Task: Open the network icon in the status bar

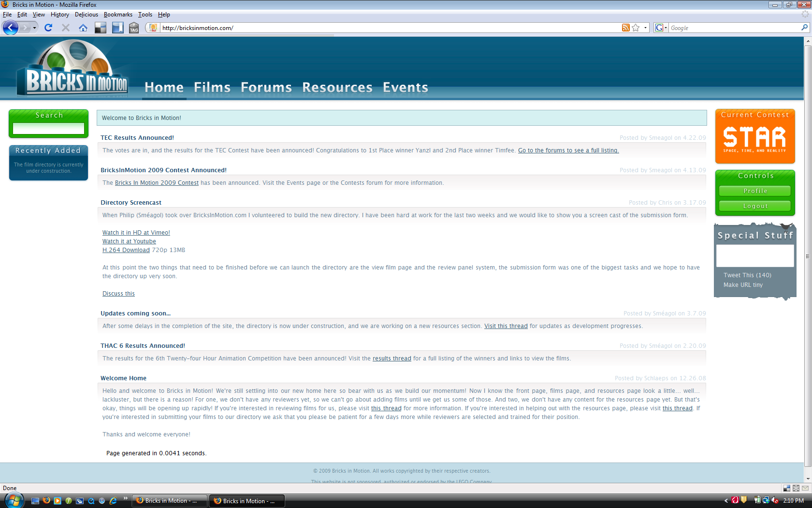Action: coord(796,488)
